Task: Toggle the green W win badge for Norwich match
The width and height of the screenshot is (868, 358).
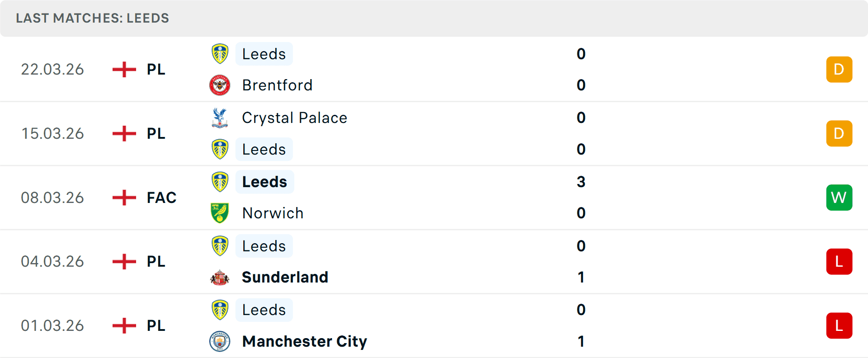Action: click(839, 198)
